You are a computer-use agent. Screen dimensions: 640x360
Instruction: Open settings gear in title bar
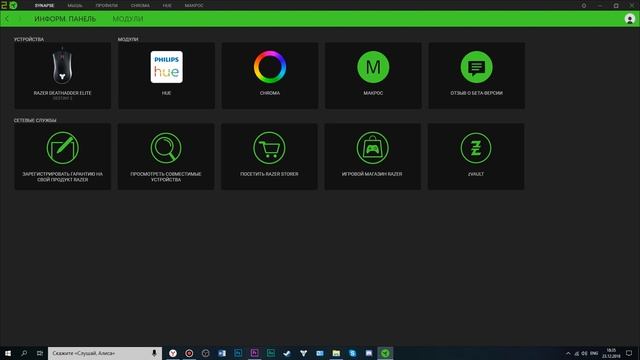point(584,6)
